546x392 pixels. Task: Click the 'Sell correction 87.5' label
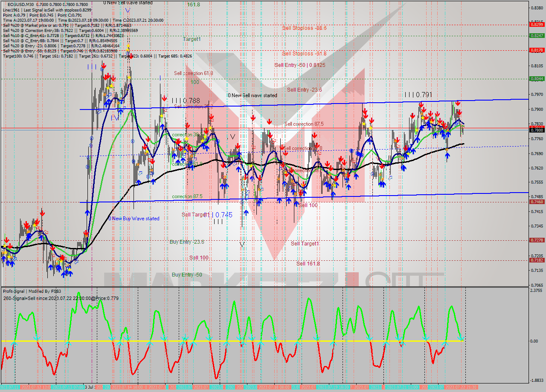click(304, 124)
